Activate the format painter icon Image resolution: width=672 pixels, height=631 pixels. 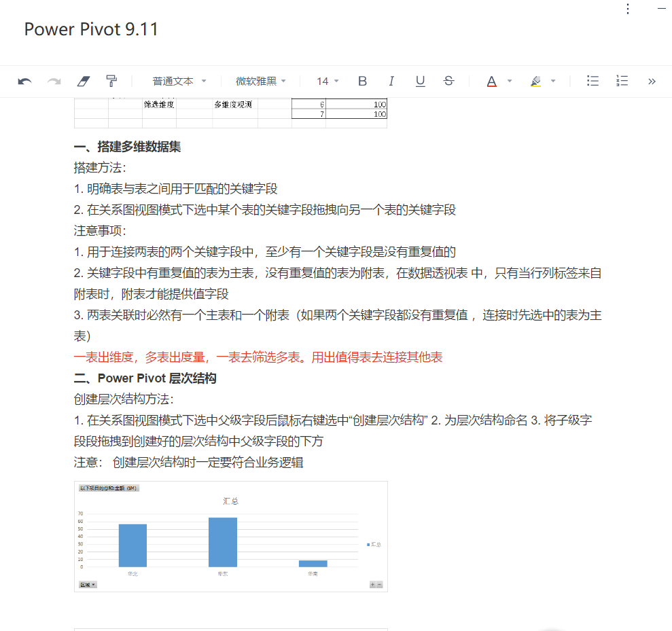tap(111, 81)
